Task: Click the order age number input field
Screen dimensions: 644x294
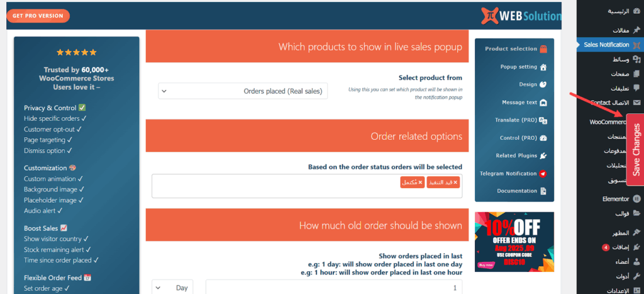Action: coord(333,288)
